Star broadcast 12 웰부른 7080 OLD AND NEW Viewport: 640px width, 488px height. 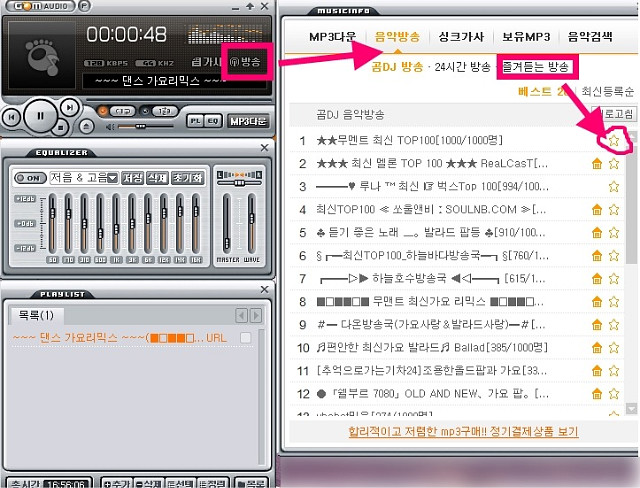pos(614,394)
